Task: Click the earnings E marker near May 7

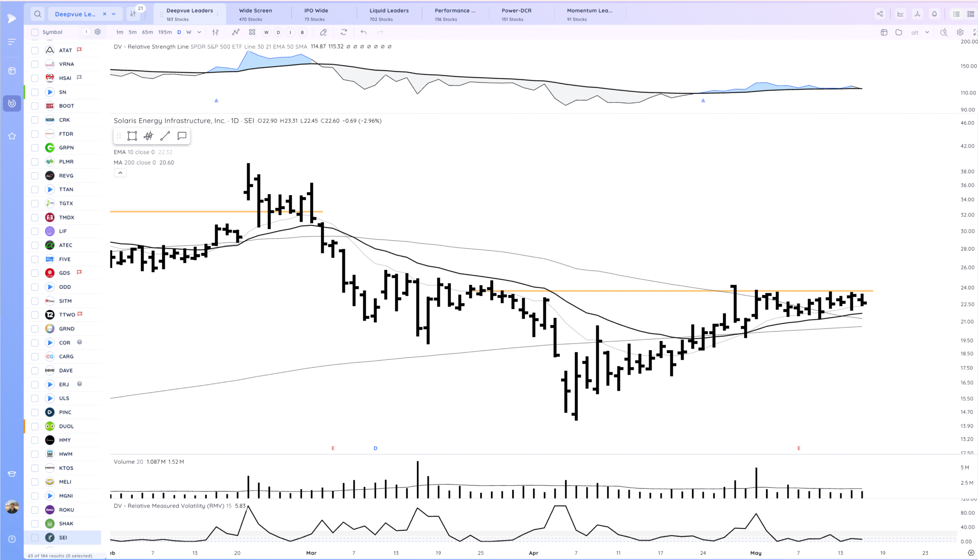Action: [799, 448]
